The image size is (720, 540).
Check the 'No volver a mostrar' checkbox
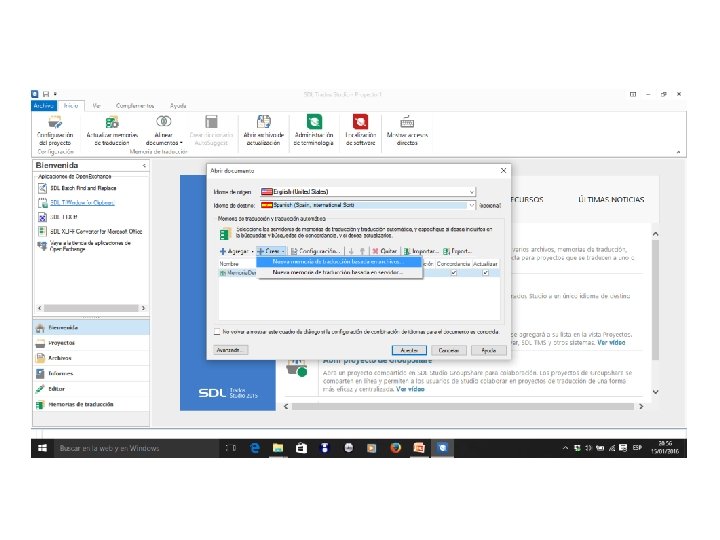[217, 332]
